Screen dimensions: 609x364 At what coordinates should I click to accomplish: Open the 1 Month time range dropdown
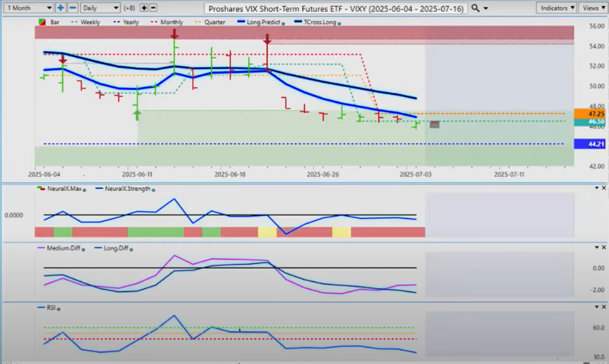coord(27,8)
